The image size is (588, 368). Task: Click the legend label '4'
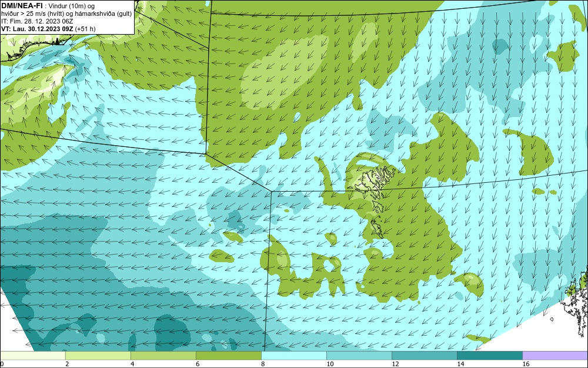click(x=132, y=364)
